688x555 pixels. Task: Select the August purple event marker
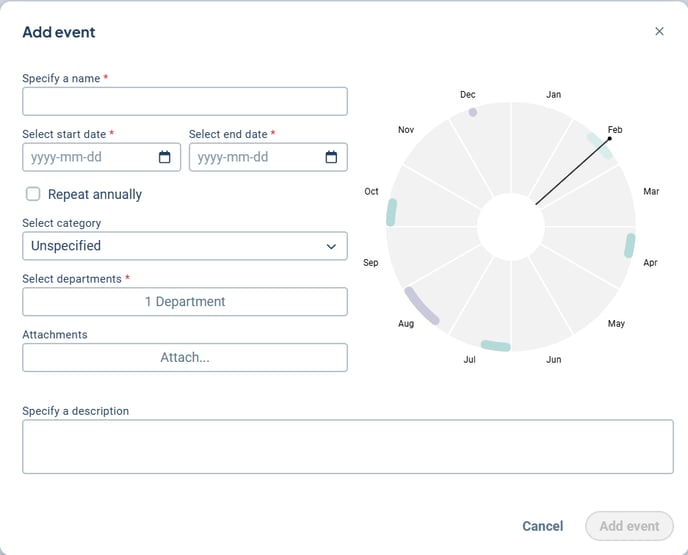pyautogui.click(x=421, y=306)
